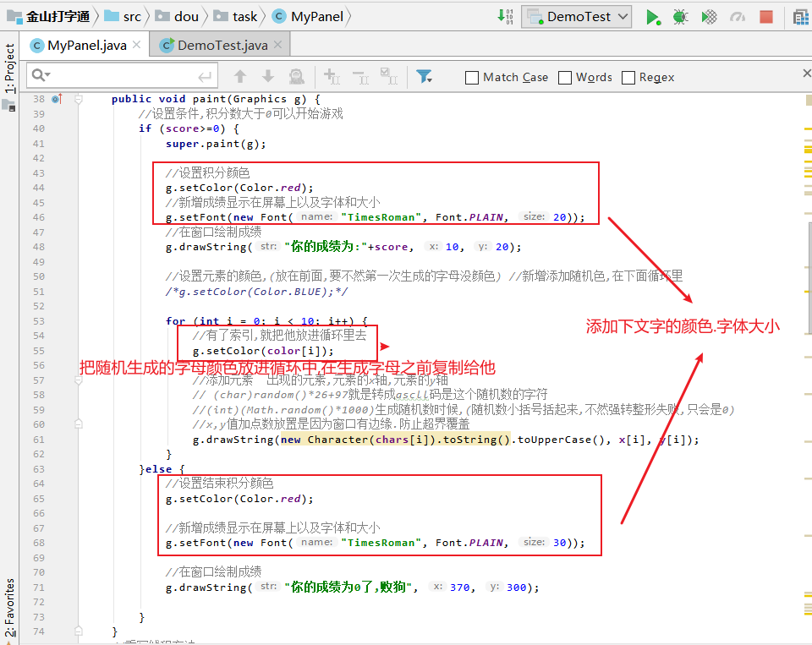Collapse the paint method fold at line 38
Image resolution: width=812 pixels, height=645 pixels.
pos(78,98)
